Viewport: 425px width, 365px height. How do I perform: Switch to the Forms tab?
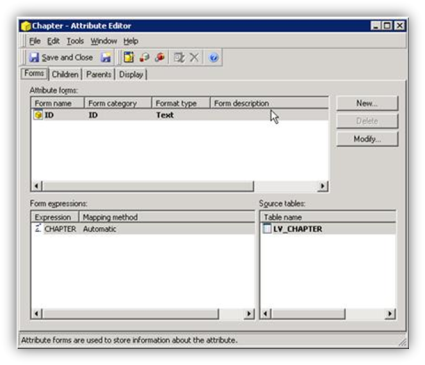coord(34,73)
